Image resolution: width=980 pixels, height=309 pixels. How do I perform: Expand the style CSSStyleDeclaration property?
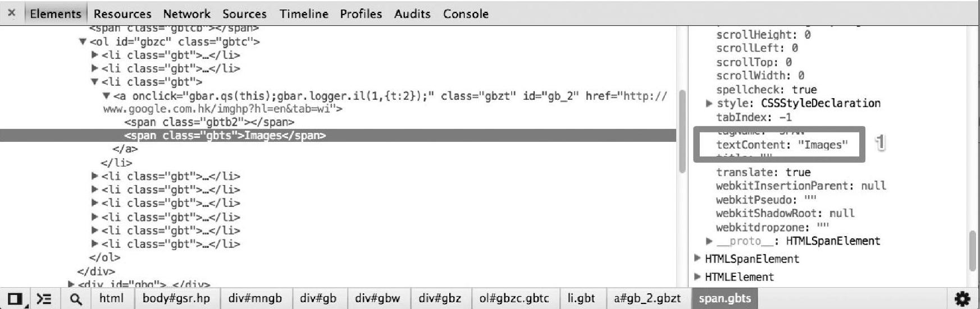[709, 103]
